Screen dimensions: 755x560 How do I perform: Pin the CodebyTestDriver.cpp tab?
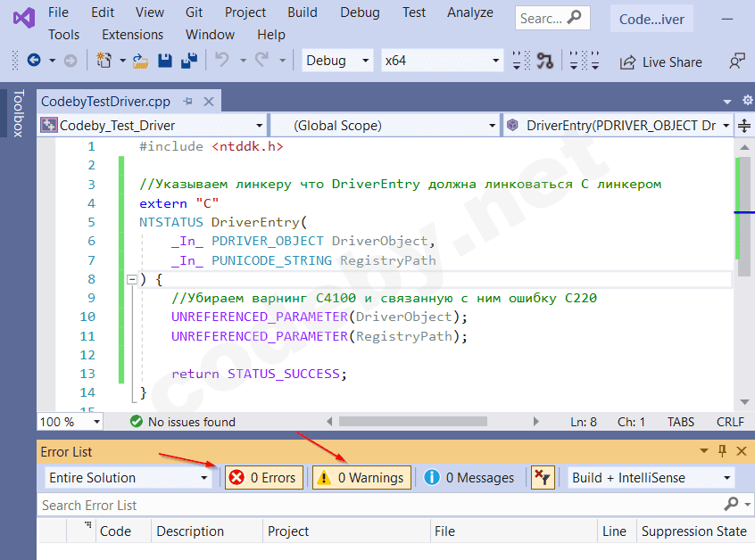coord(187,102)
